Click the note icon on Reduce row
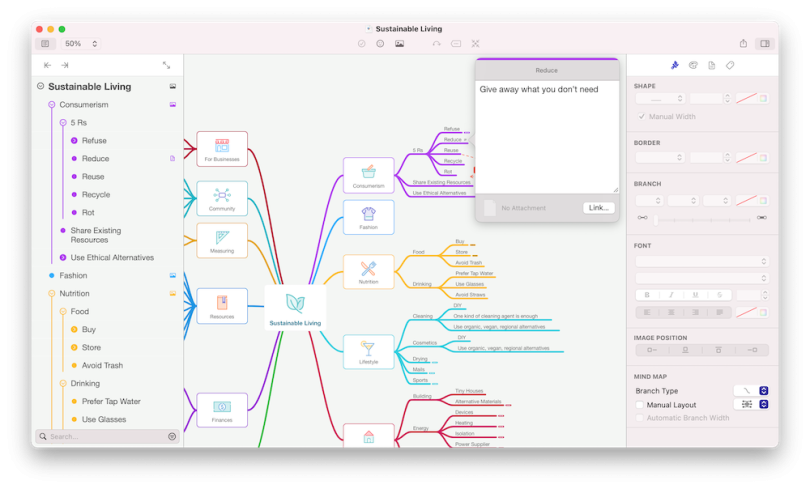810x489 pixels. (x=173, y=159)
